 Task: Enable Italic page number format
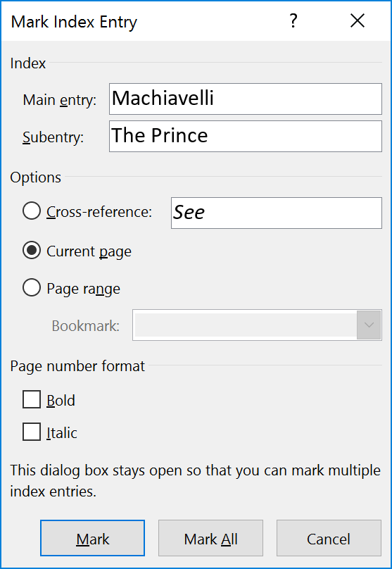[x=32, y=432]
